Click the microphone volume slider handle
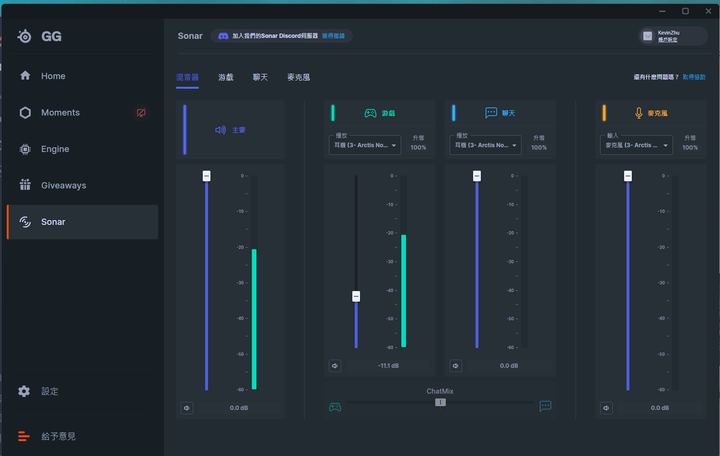The image size is (720, 456). (628, 176)
